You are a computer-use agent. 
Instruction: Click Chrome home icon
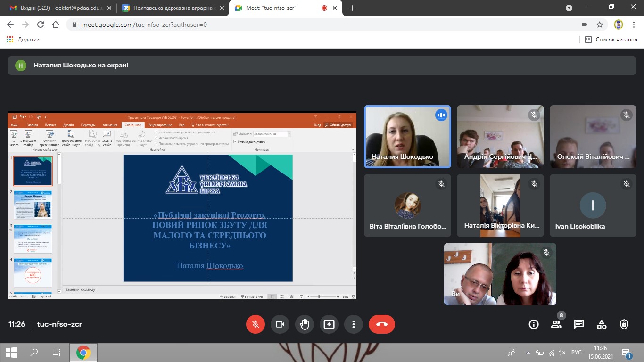56,25
